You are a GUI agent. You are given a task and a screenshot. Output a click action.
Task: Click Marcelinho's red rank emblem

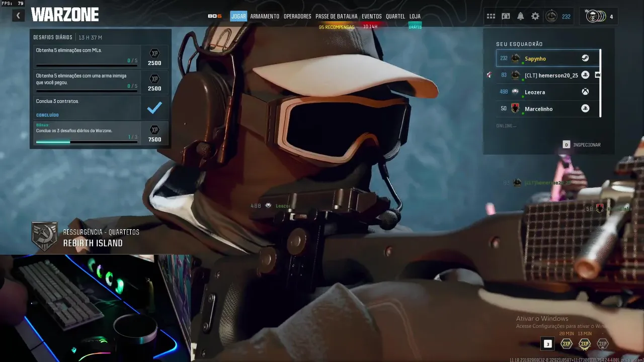(515, 108)
